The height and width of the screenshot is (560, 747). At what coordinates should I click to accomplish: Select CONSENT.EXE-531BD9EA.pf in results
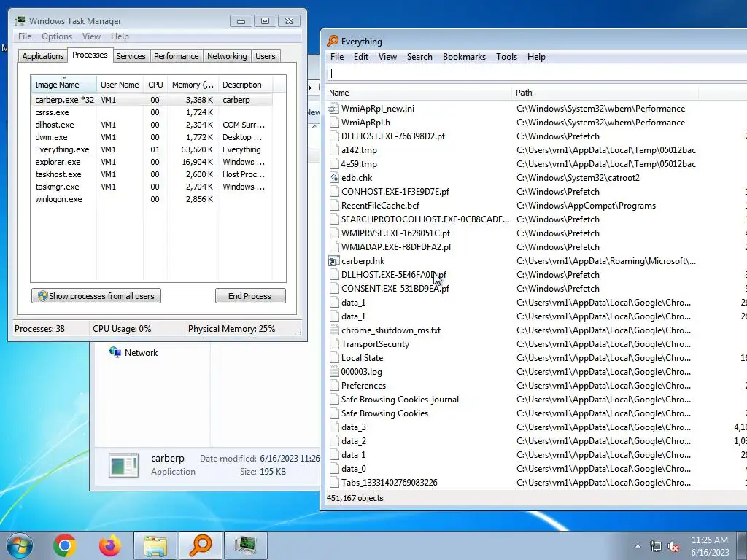[x=395, y=289]
